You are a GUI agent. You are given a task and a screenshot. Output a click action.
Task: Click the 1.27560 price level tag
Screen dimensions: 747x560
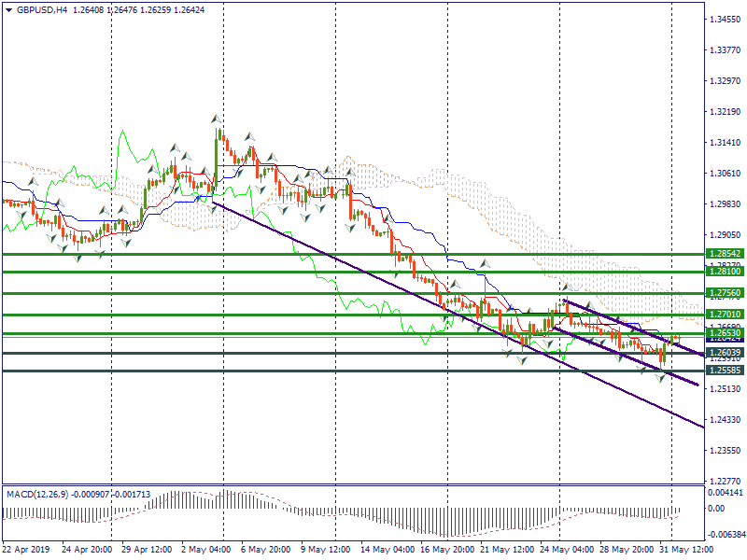pyautogui.click(x=724, y=293)
